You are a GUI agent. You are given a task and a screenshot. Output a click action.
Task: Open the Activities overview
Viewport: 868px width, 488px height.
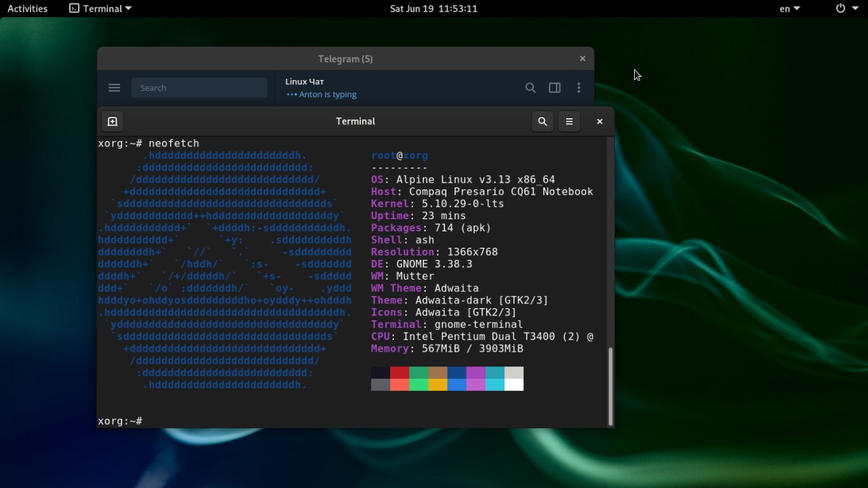(27, 9)
